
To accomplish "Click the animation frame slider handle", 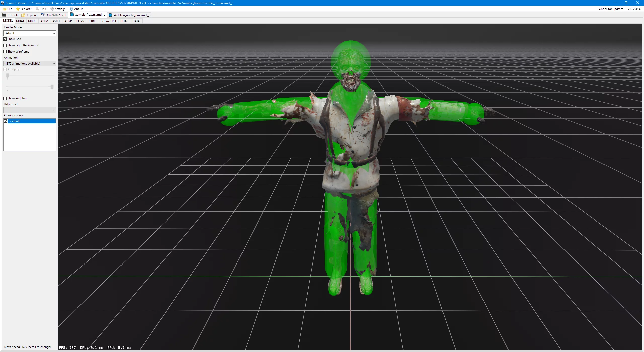I will point(8,76).
